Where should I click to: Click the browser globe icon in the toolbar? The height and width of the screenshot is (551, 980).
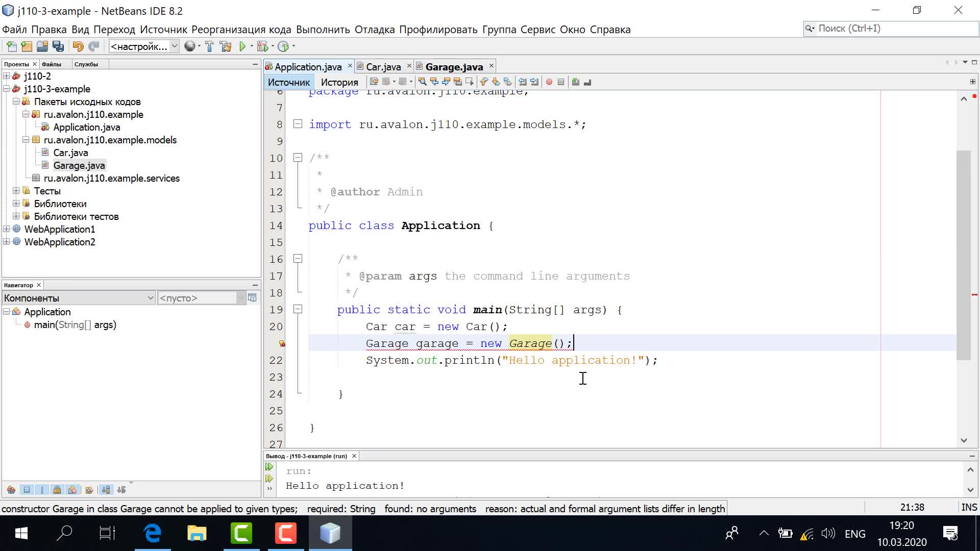pos(190,46)
